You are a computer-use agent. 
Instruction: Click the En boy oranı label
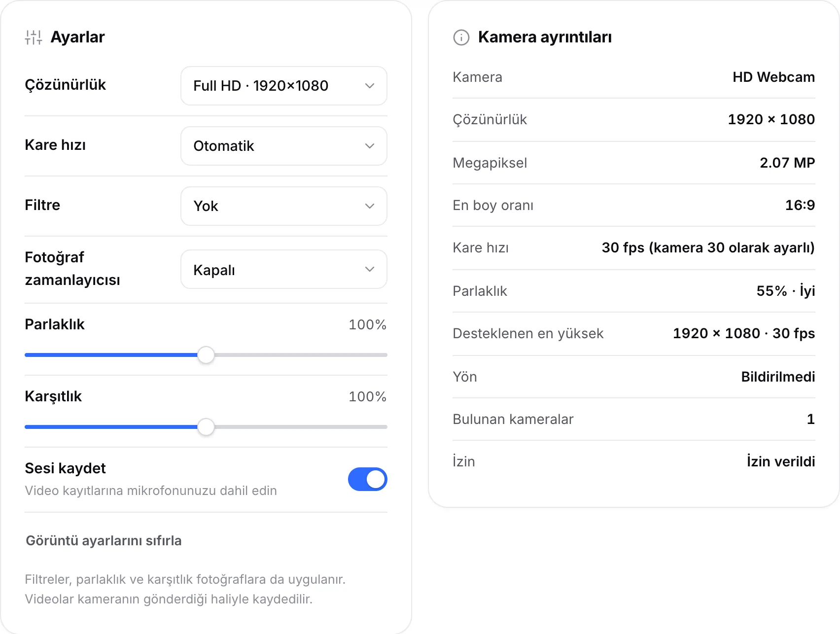[x=493, y=205]
